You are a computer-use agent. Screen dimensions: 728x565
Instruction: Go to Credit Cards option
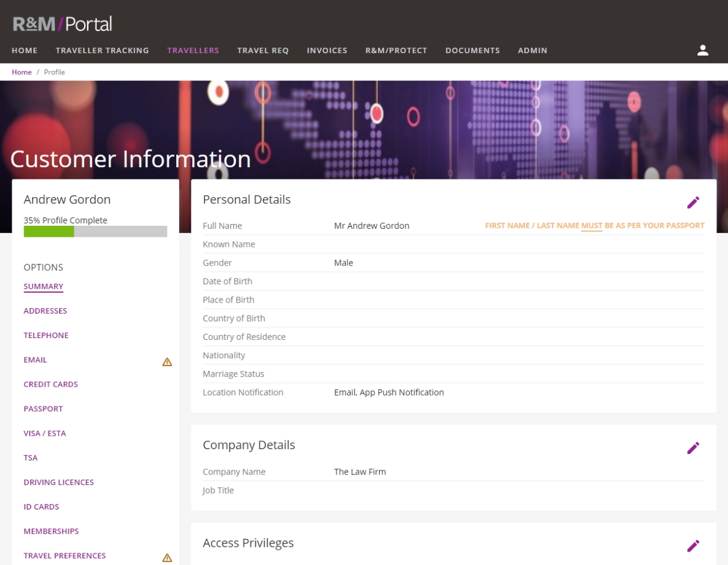click(51, 384)
